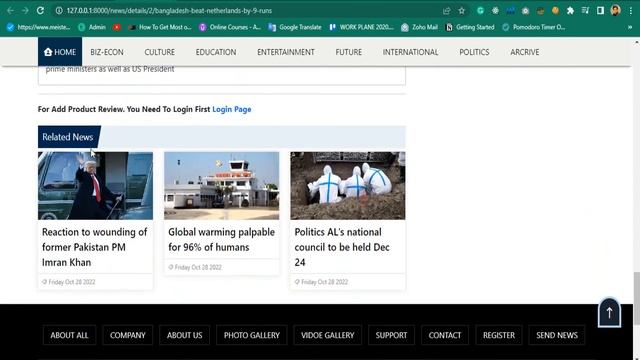Image resolution: width=640 pixels, height=360 pixels.
Task: Open the Zoho Mail bookmark
Action: coord(419,27)
